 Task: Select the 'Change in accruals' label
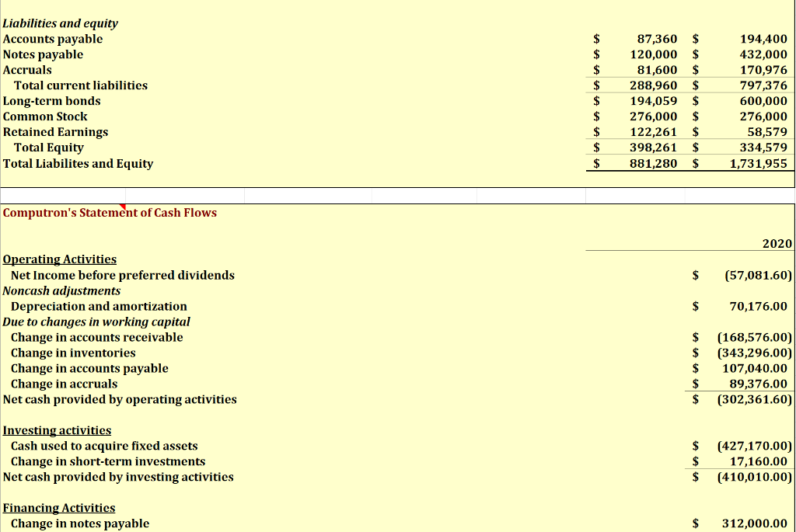click(64, 384)
